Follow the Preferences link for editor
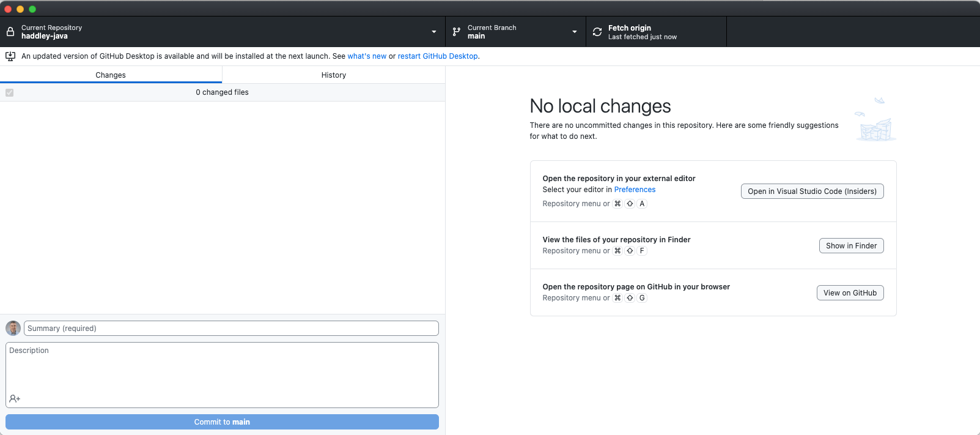980x435 pixels. 635,190
